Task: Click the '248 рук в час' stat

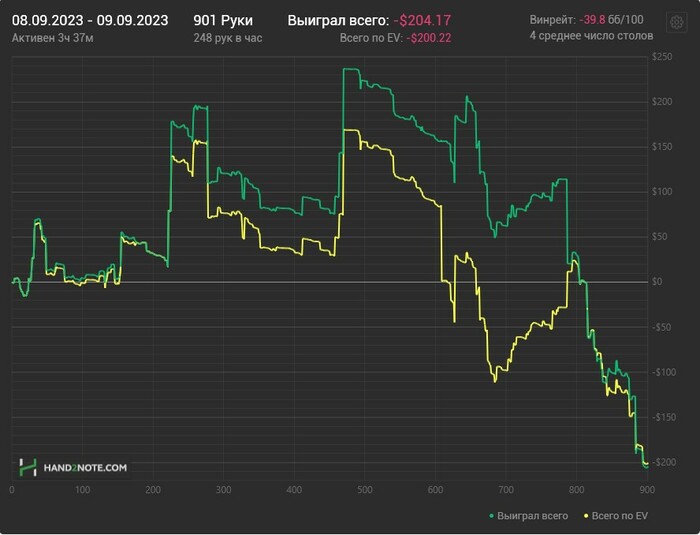Action: tap(227, 37)
